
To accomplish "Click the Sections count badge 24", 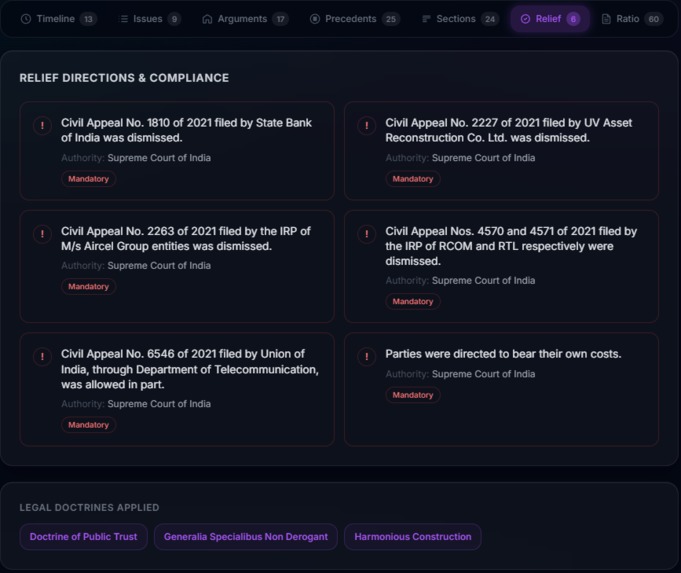I will pyautogui.click(x=490, y=19).
